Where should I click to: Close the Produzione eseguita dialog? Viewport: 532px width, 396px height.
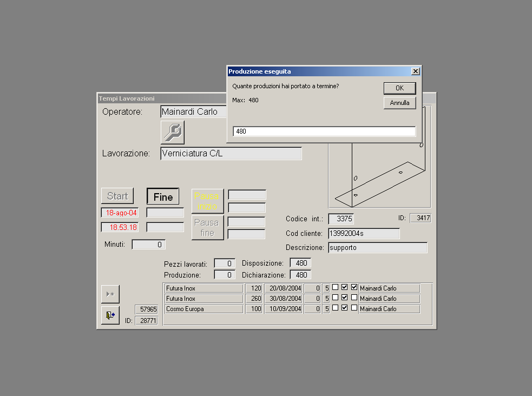pos(415,71)
